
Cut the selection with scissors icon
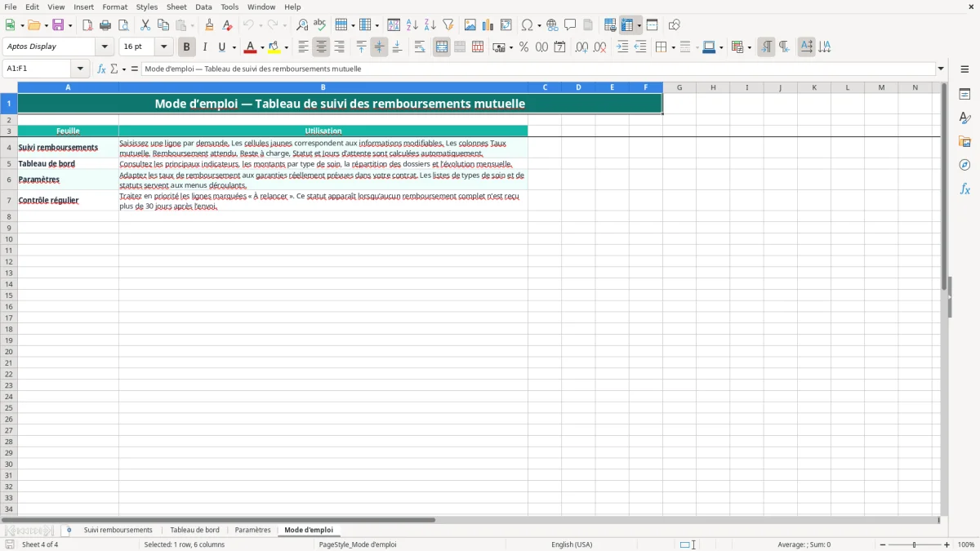pyautogui.click(x=145, y=25)
